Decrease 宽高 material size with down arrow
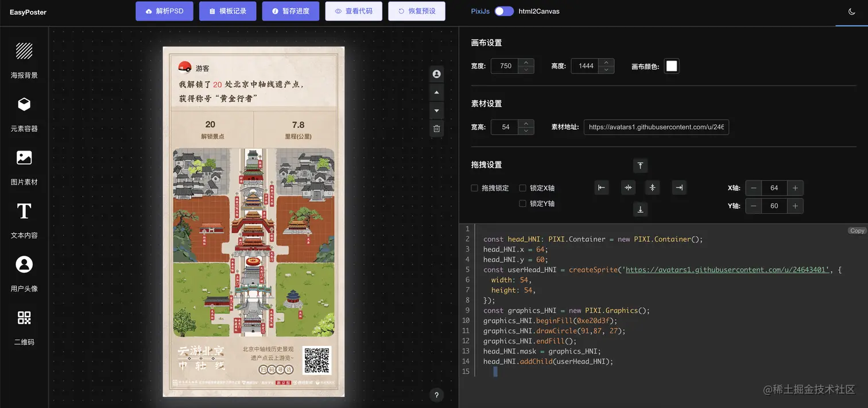Viewport: 868px width, 408px height. click(x=526, y=130)
